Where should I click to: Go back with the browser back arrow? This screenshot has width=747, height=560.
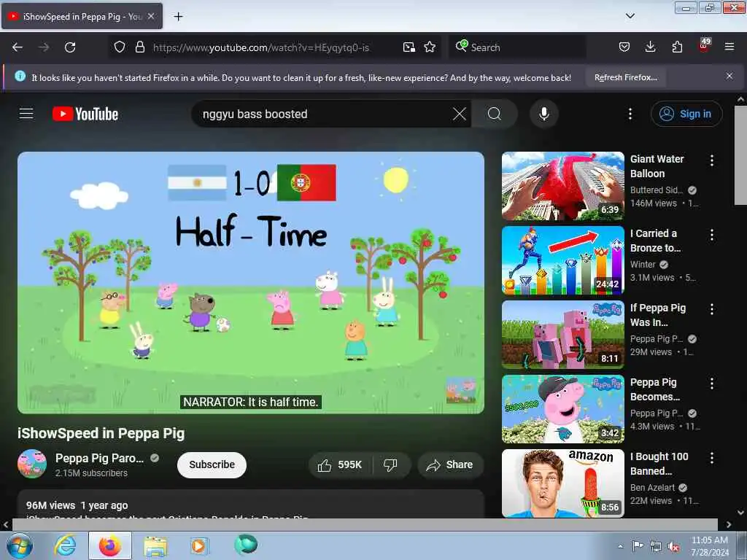(18, 47)
